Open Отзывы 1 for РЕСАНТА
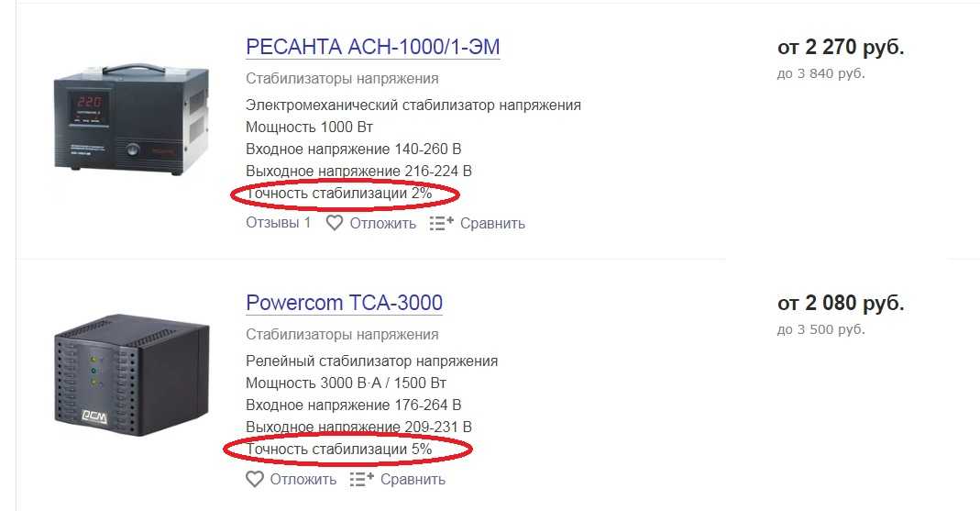The width and height of the screenshot is (980, 511). pos(278,223)
